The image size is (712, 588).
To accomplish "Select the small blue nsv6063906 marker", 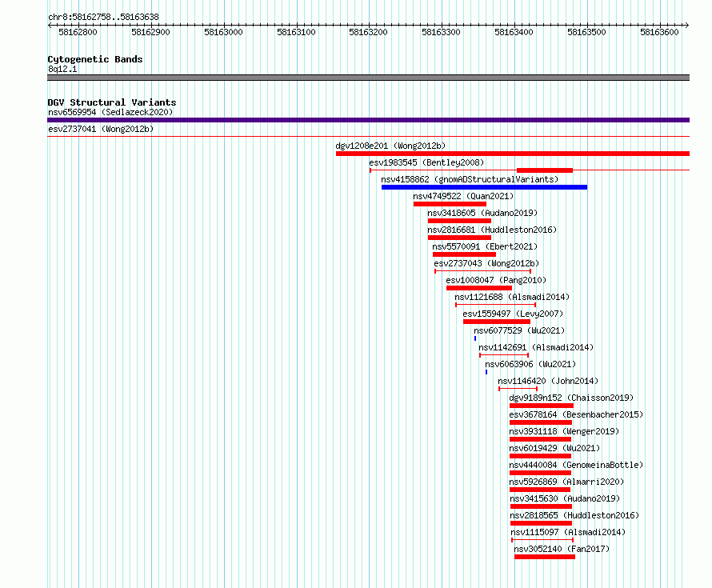I will point(486,372).
